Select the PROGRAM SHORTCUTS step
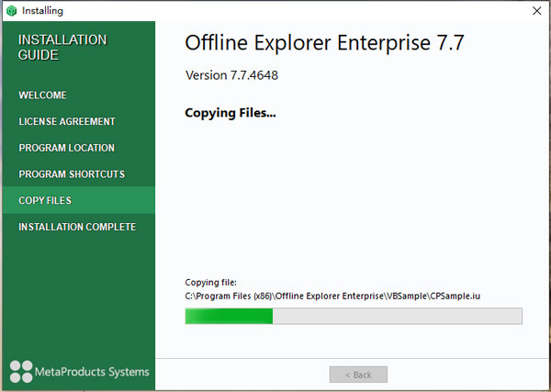 (72, 174)
